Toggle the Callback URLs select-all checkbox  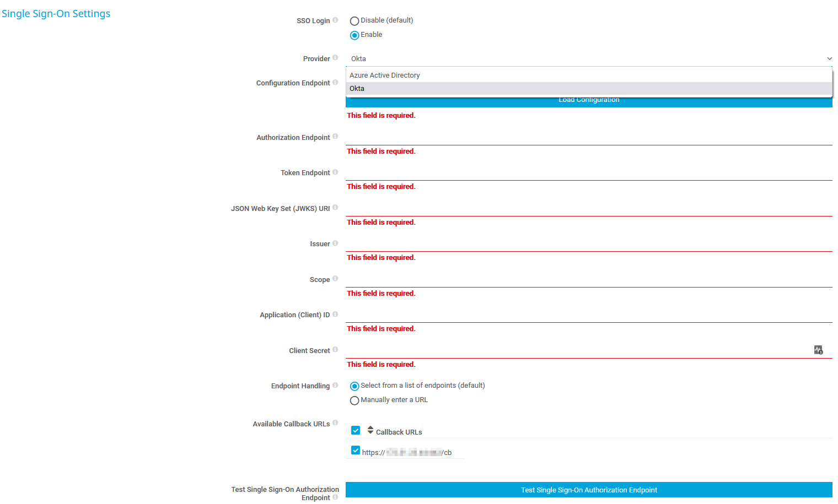(356, 430)
